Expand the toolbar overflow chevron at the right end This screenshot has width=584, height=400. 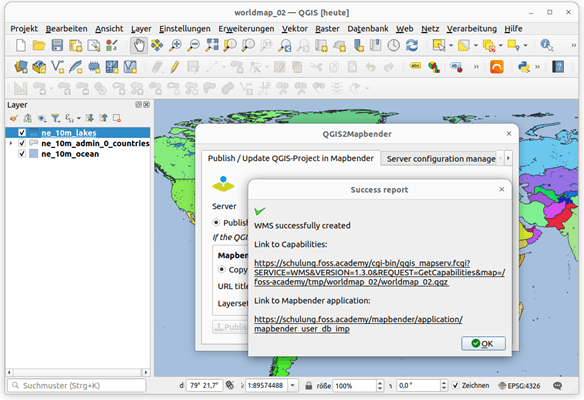pos(574,45)
